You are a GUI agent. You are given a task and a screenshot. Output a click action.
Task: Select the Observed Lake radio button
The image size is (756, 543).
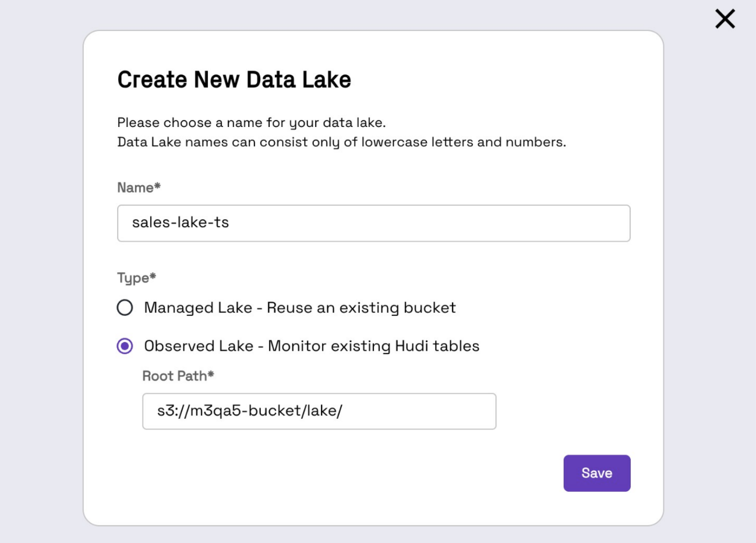point(125,346)
